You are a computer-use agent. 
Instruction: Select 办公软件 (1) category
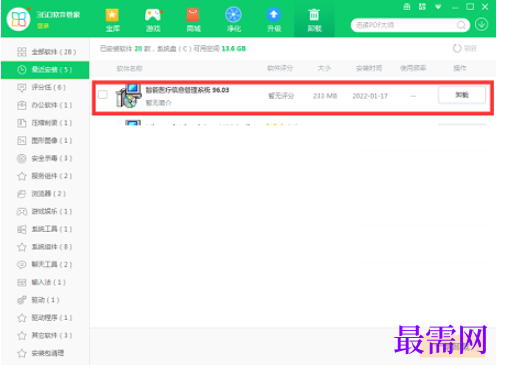click(45, 105)
